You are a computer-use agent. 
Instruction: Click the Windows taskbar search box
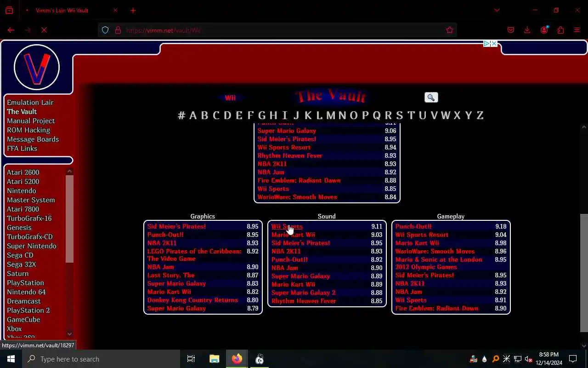tap(101, 359)
